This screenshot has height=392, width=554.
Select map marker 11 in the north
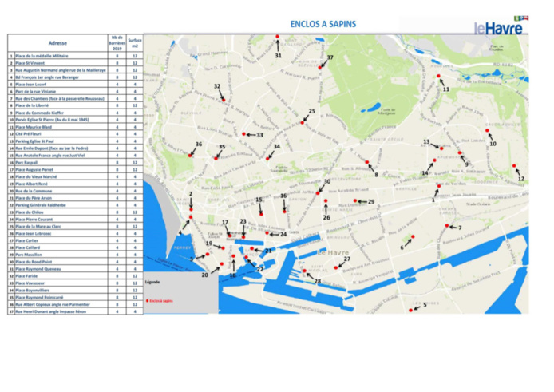438,77
